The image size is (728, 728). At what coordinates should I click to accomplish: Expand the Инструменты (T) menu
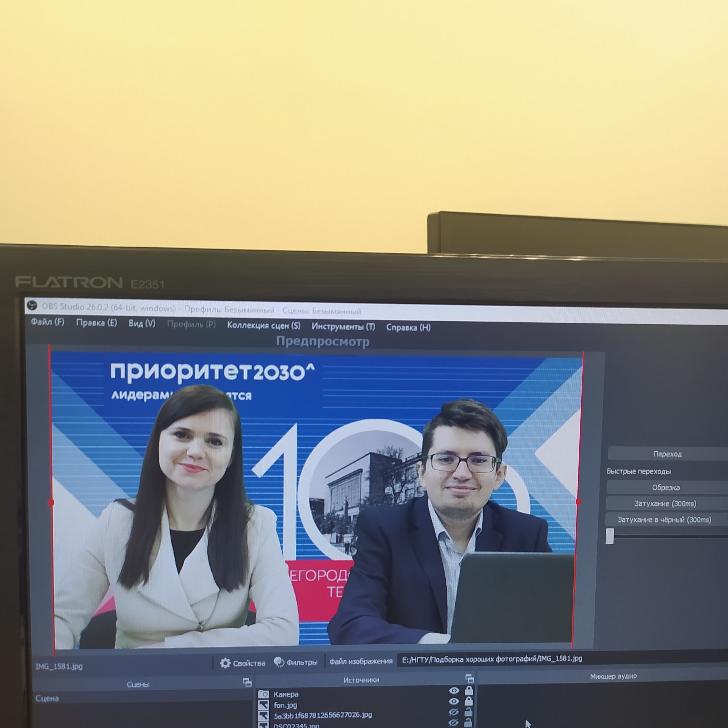(343, 326)
